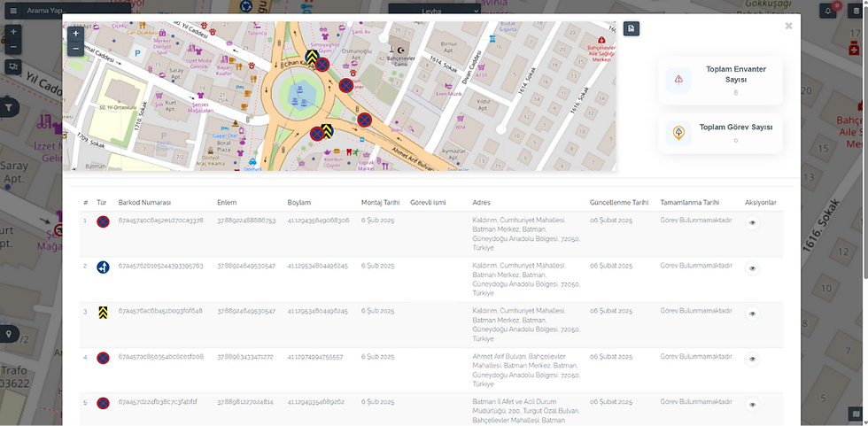Click longitude 41.12943564906830​6 in row 1
Image resolution: width=868 pixels, height=426 pixels.
(x=318, y=221)
